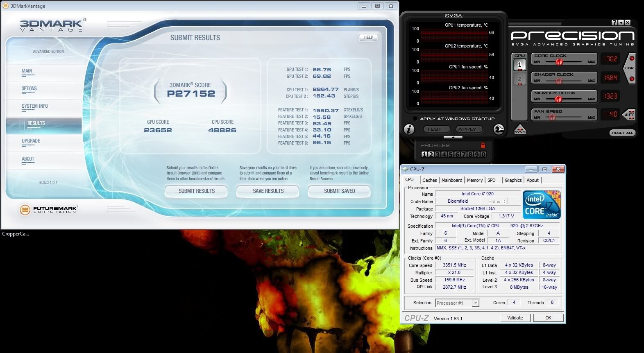Click the red profiles lock icon
The height and width of the screenshot is (353, 644).
tap(483, 145)
